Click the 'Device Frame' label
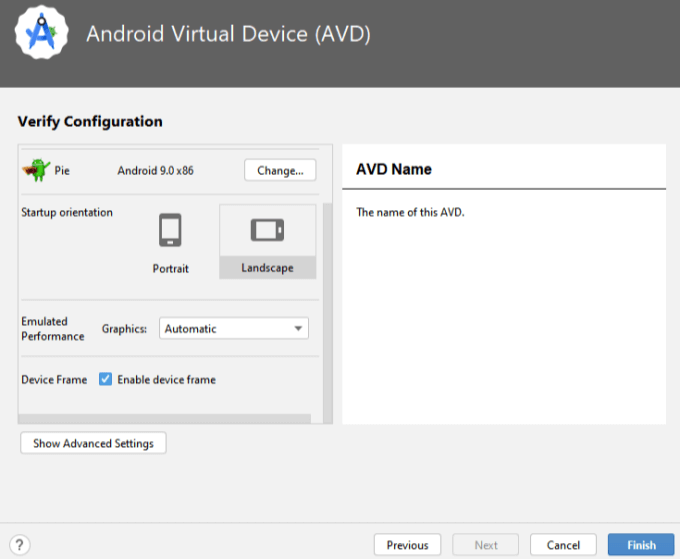The image size is (680, 559). pyautogui.click(x=54, y=379)
